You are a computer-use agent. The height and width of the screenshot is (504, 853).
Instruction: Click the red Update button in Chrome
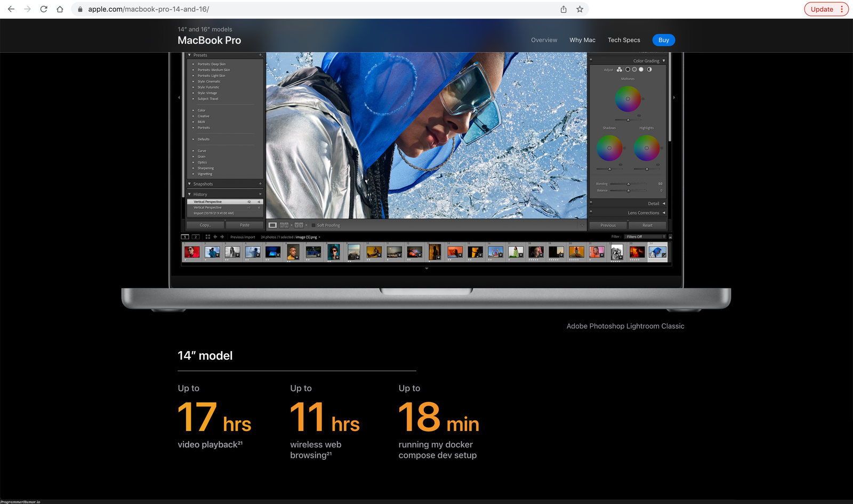[826, 9]
